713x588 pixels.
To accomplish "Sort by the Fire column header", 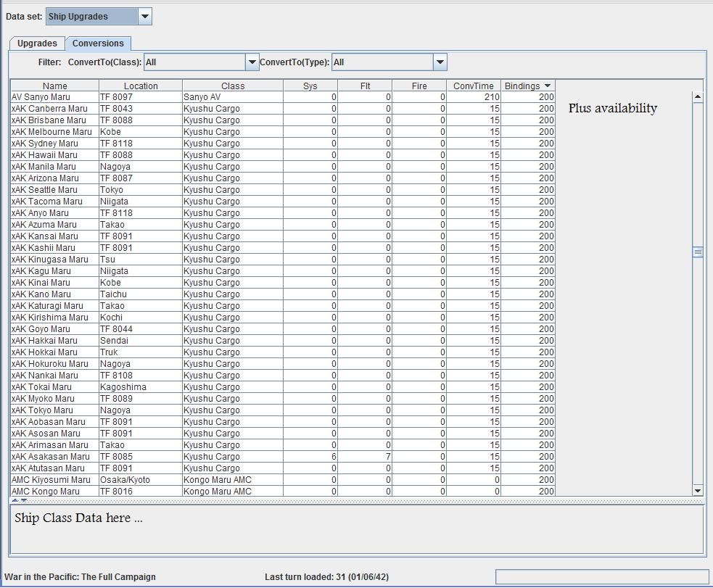I will click(419, 86).
